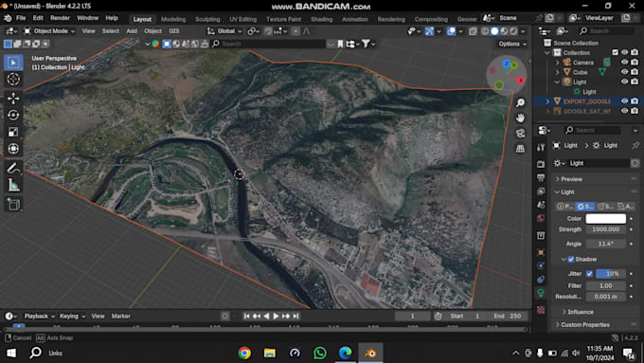
Task: Click the Strength 1000.000 field
Action: point(605,229)
